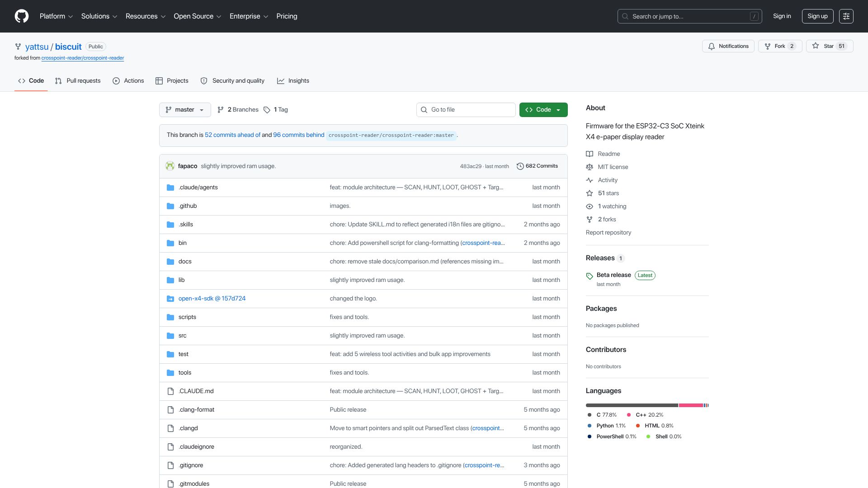Expand the Resources menu
868x488 pixels.
click(146, 16)
